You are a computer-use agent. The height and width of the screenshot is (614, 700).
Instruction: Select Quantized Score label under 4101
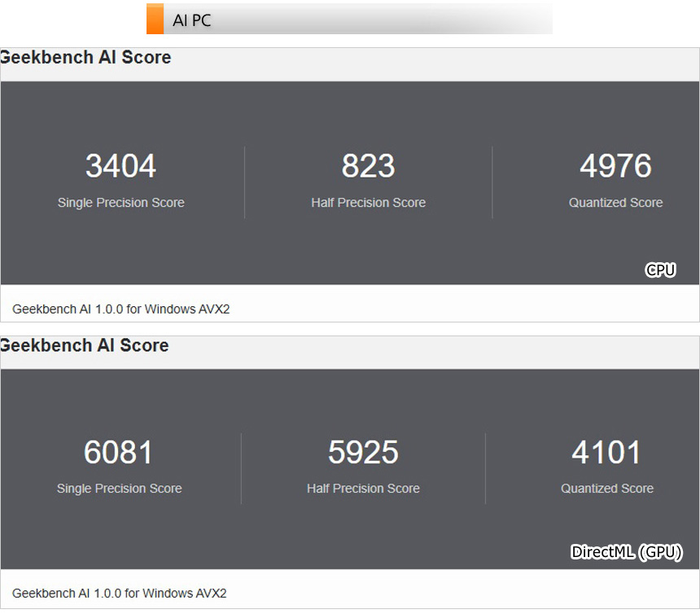click(x=607, y=489)
